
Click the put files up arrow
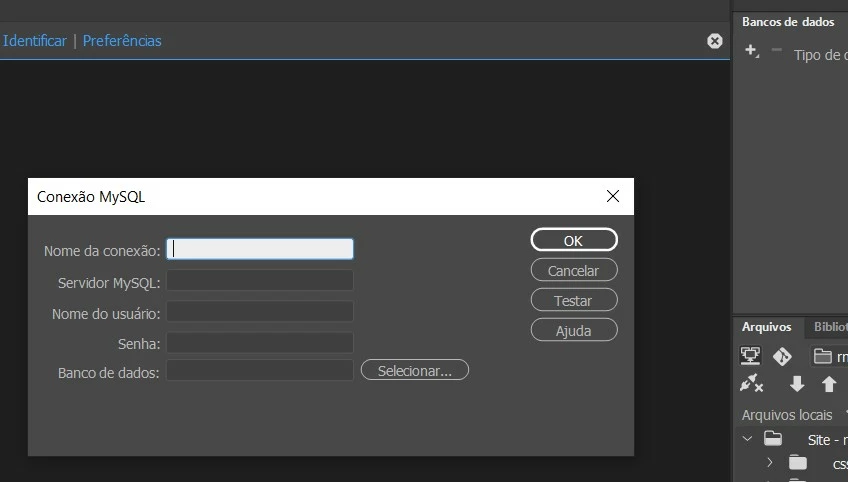click(x=829, y=384)
